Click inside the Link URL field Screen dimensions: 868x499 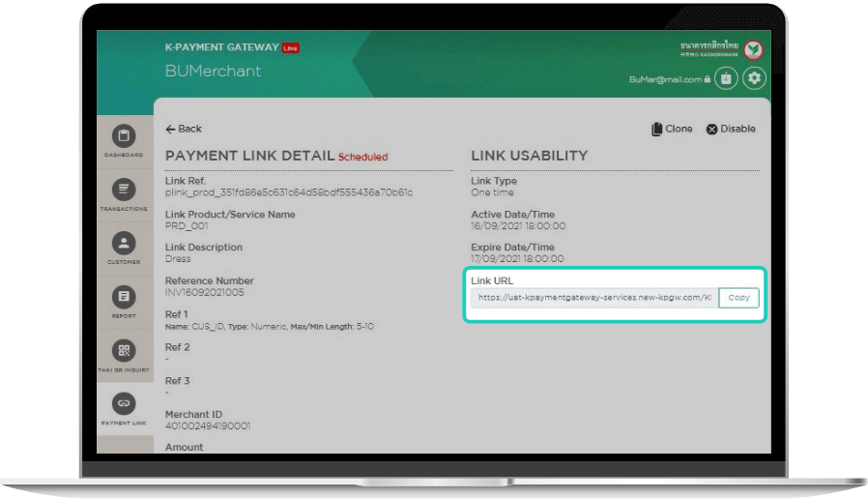(593, 298)
